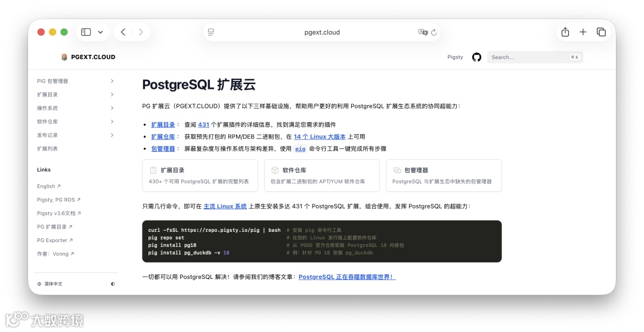Reload the page with the refresh icon
Viewport: 644px width, 332px height.
tap(434, 32)
